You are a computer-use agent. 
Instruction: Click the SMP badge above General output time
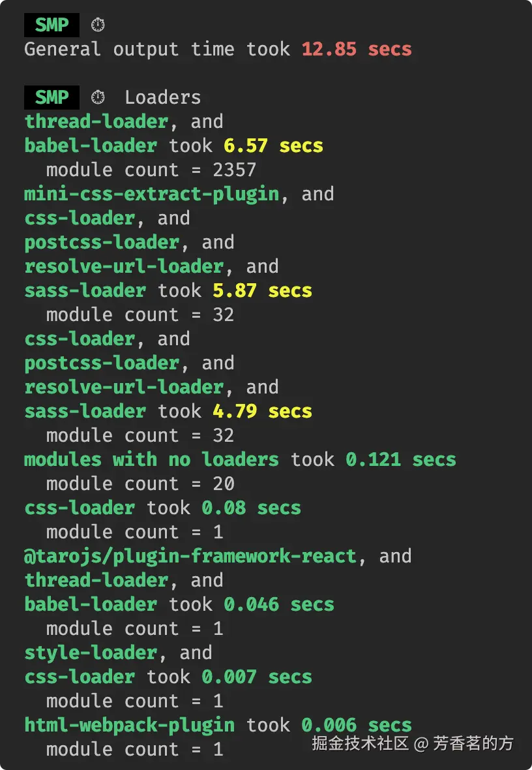[x=52, y=25]
